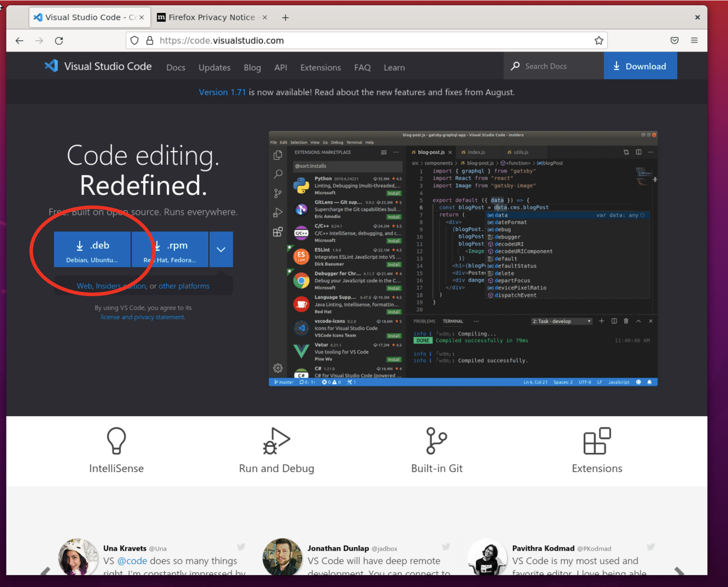The image size is (728, 587).
Task: Click the IntelliSense feature label
Action: (x=117, y=468)
